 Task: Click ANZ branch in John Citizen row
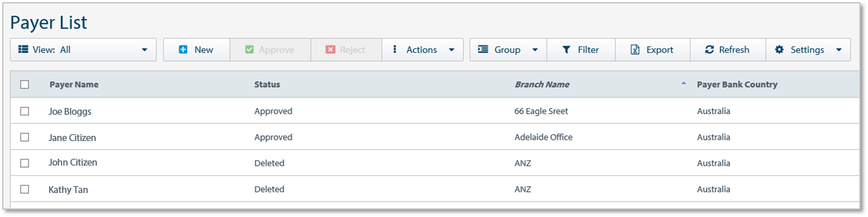[522, 163]
